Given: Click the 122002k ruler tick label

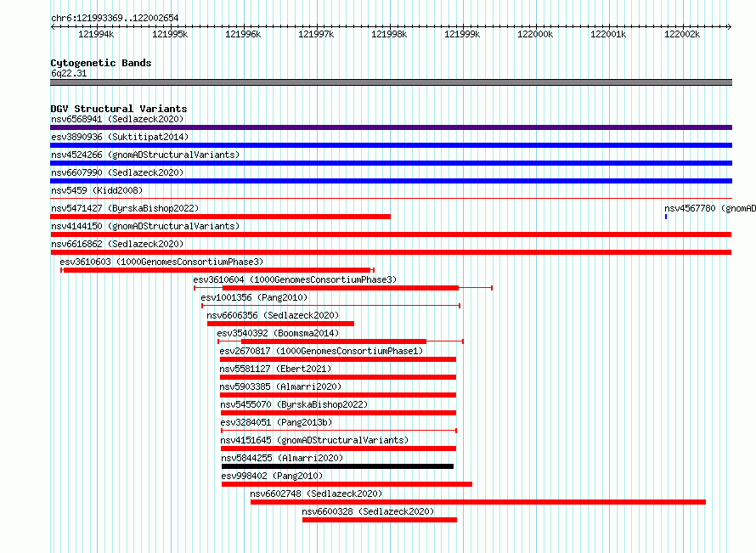Looking at the screenshot, I should [682, 34].
